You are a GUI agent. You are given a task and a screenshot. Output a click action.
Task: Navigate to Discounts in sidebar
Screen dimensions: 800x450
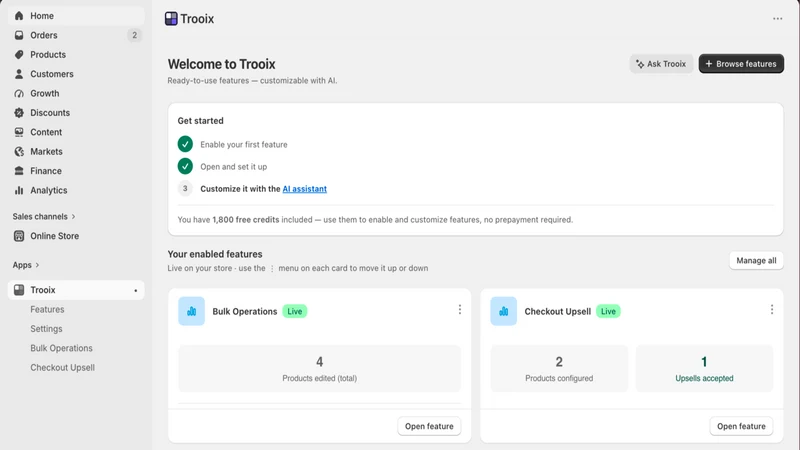point(76,113)
